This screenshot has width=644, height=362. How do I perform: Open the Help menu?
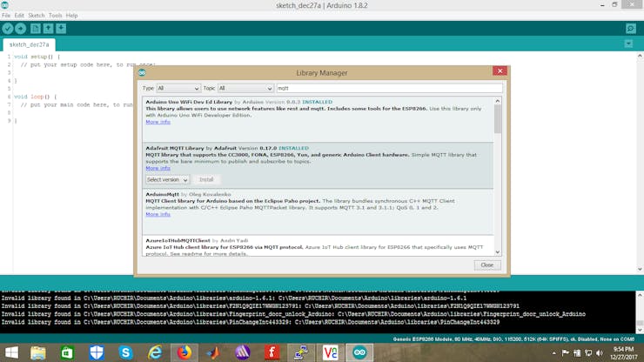pos(72,15)
